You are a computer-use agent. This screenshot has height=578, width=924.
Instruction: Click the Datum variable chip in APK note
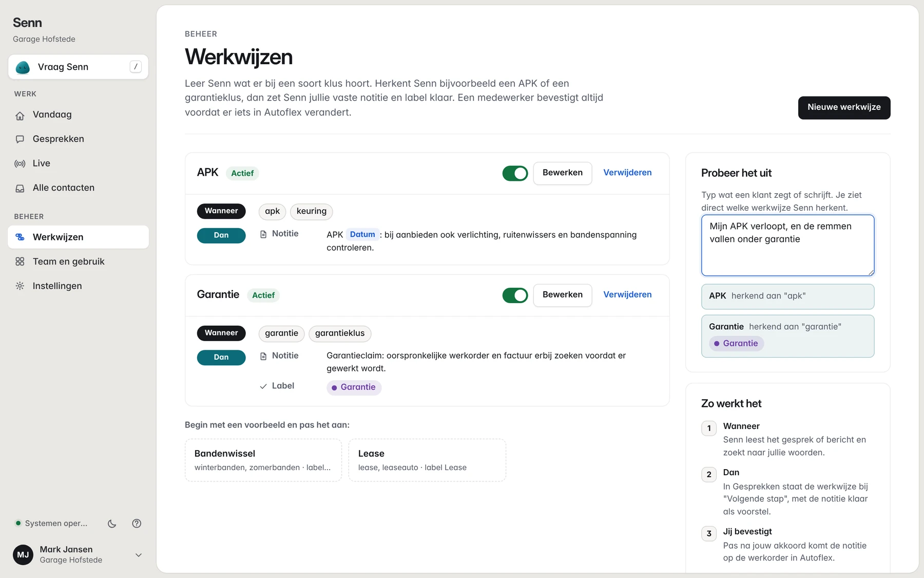pos(362,235)
